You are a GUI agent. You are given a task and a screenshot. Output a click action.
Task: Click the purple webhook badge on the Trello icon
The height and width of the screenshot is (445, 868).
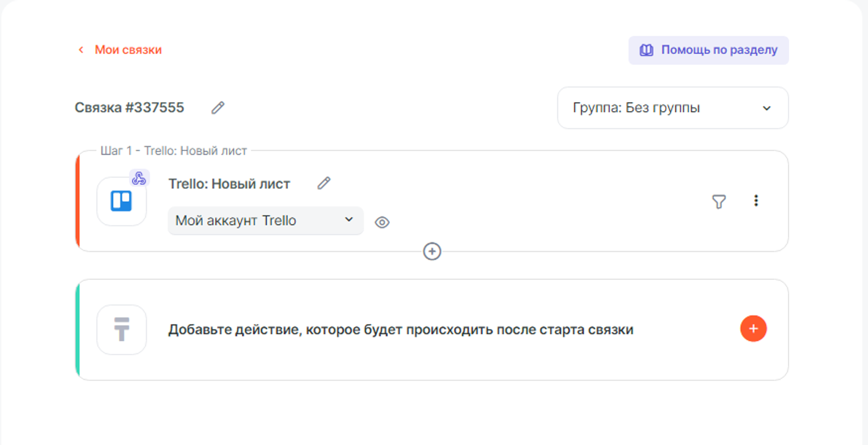[139, 178]
